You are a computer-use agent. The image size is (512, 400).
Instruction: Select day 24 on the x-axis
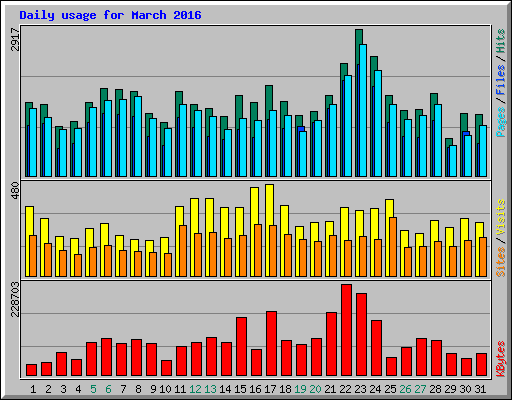pos(375,389)
